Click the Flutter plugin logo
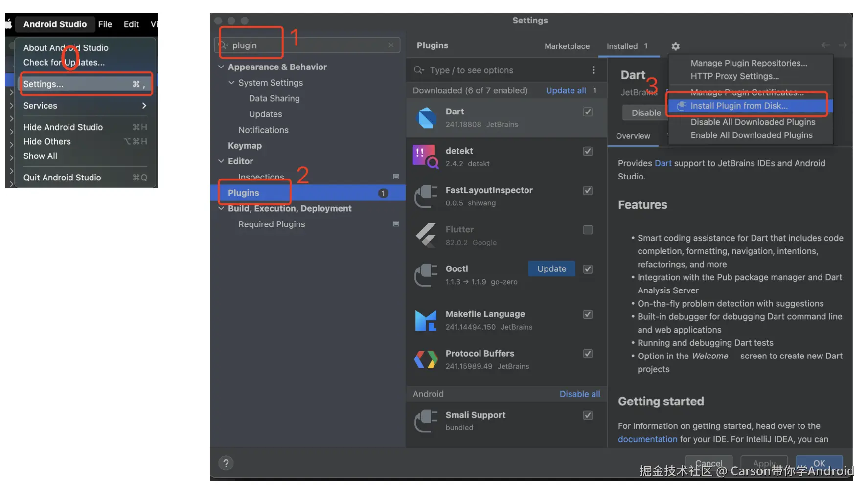 426,235
